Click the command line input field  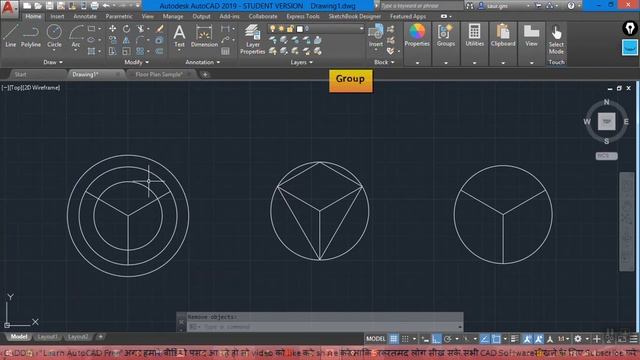324,327
